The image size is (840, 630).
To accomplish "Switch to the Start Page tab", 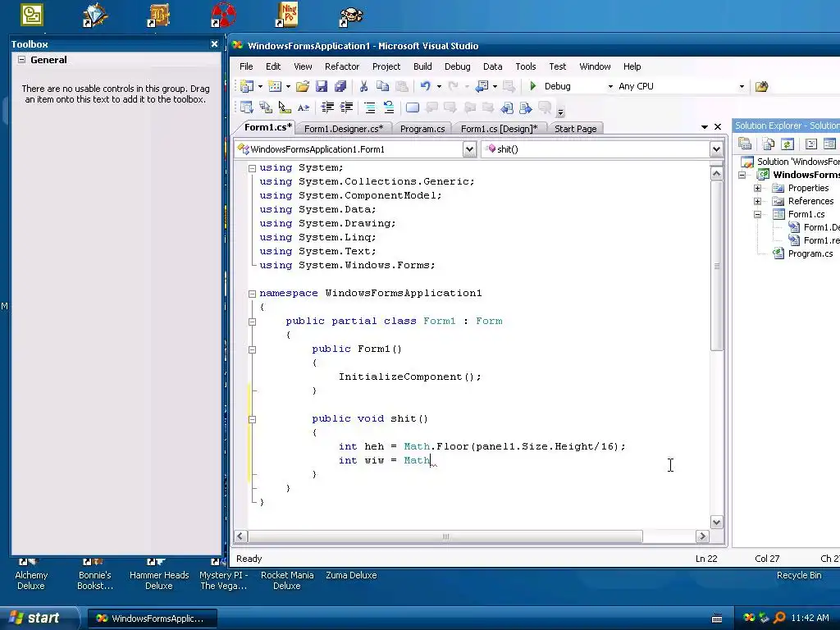I will [575, 129].
